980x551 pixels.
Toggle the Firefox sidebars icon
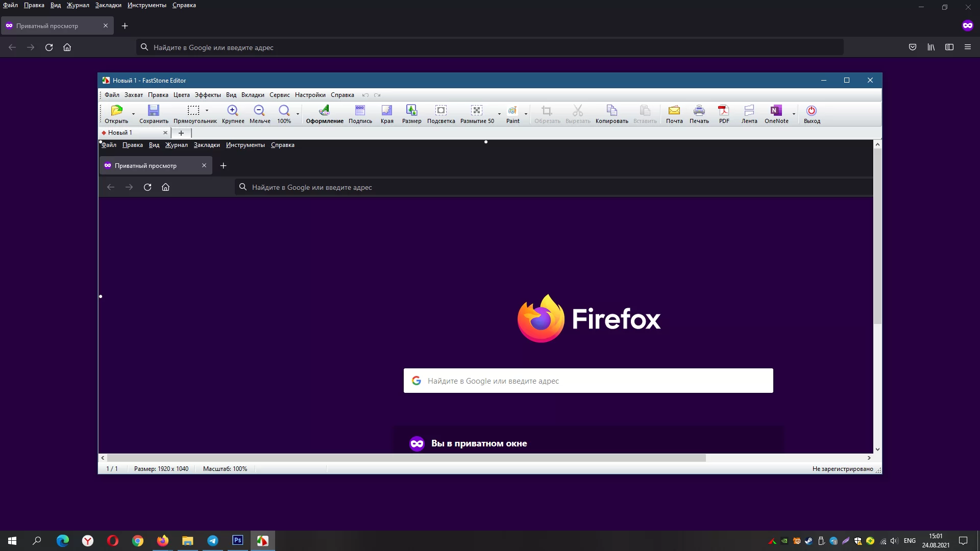pos(949,47)
